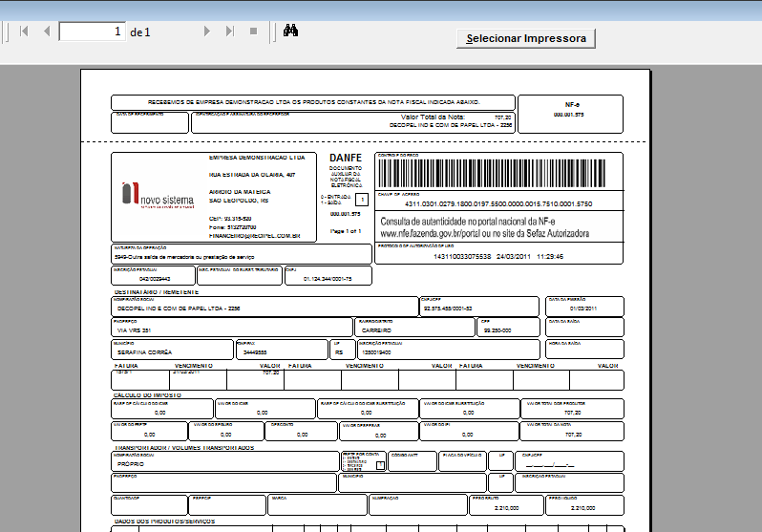The width and height of the screenshot is (762, 532).
Task: Click the previous page arrow
Action: point(46,32)
